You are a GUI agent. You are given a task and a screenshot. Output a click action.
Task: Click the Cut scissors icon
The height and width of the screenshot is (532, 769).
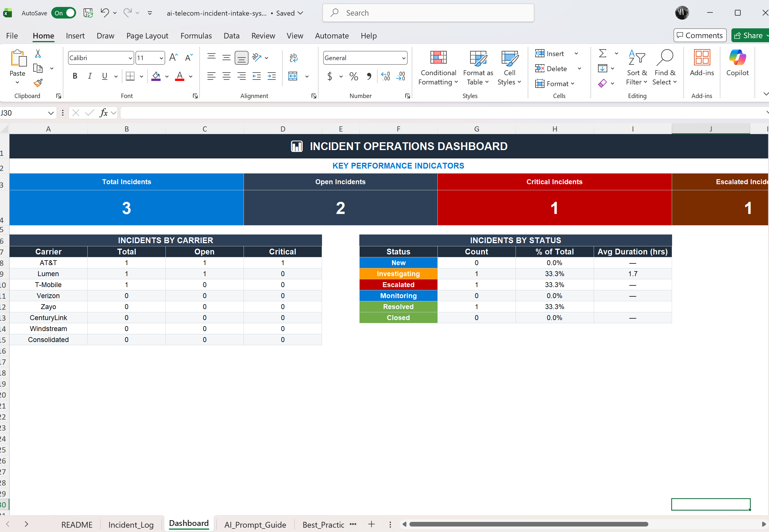(x=38, y=53)
